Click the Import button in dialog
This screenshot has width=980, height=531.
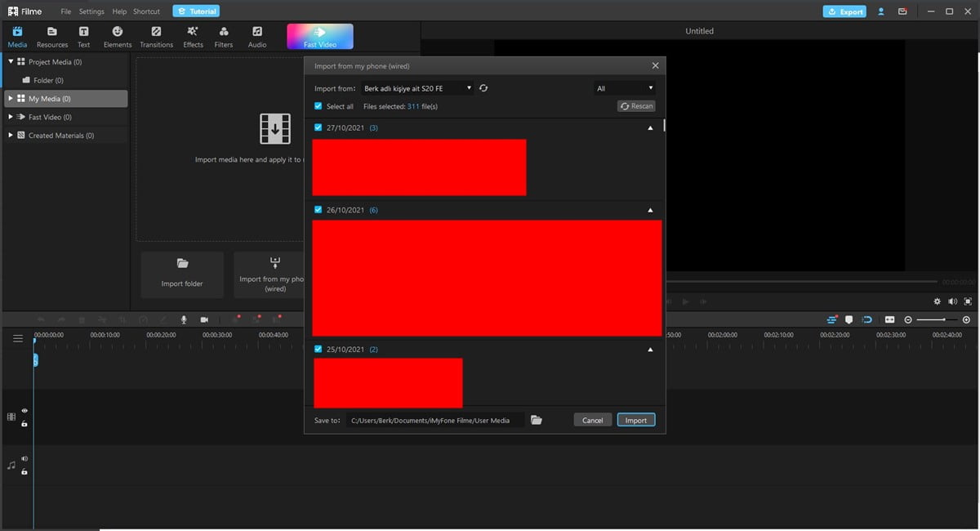pyautogui.click(x=635, y=420)
